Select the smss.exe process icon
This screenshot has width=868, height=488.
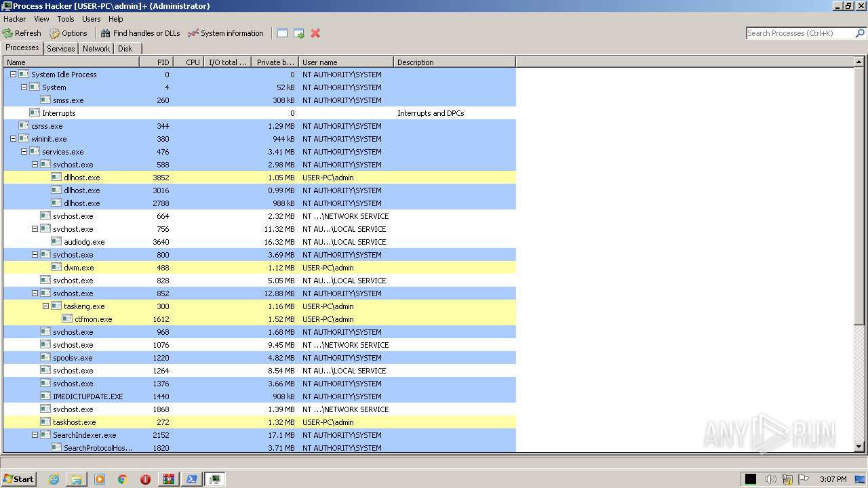(45, 100)
